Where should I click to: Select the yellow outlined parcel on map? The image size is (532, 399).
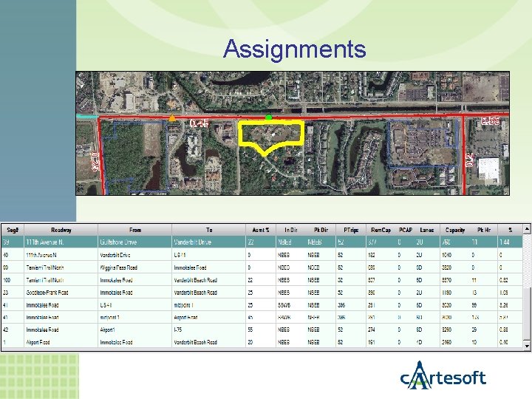(x=270, y=137)
